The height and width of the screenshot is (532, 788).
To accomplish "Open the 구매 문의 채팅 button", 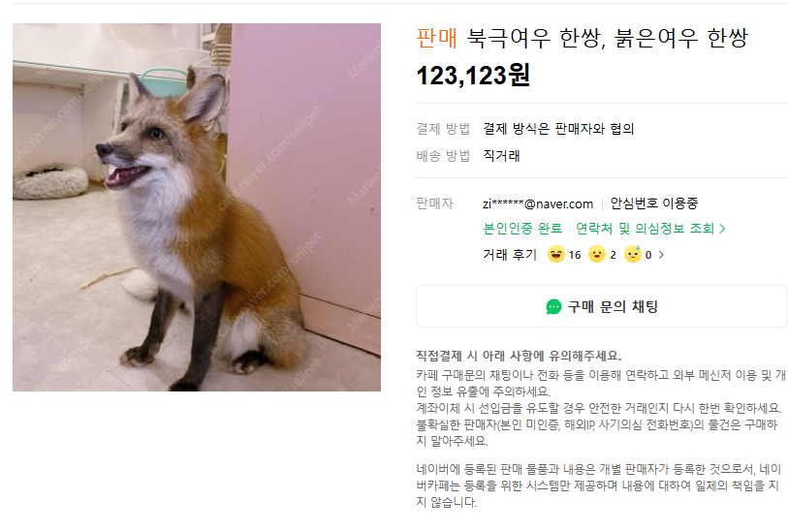I will pyautogui.click(x=602, y=306).
